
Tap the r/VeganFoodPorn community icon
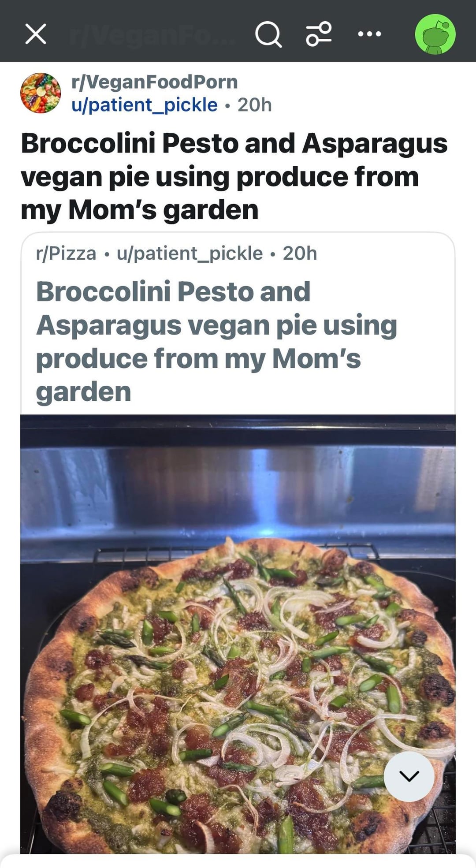click(41, 93)
